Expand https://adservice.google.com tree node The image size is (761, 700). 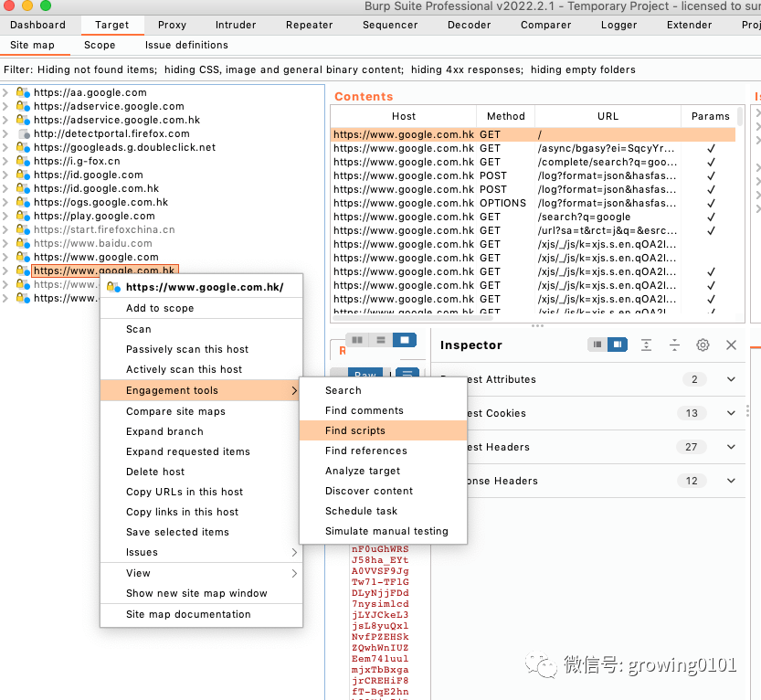pyautogui.click(x=5, y=106)
